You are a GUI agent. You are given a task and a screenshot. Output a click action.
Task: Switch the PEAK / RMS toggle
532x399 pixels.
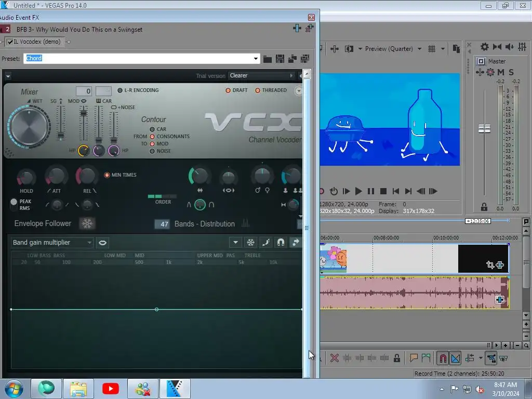click(x=14, y=204)
